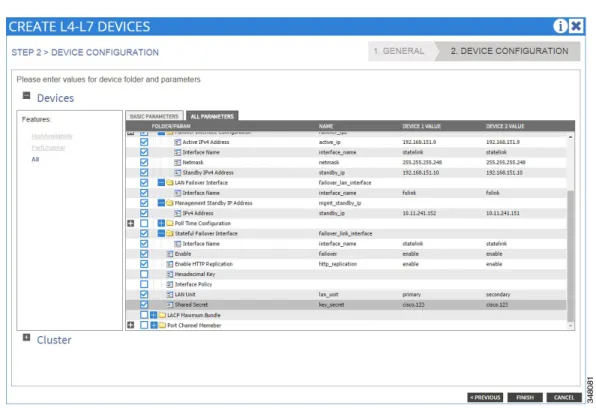Click the parameter icon of the folink Interface Name row

pos(177,193)
